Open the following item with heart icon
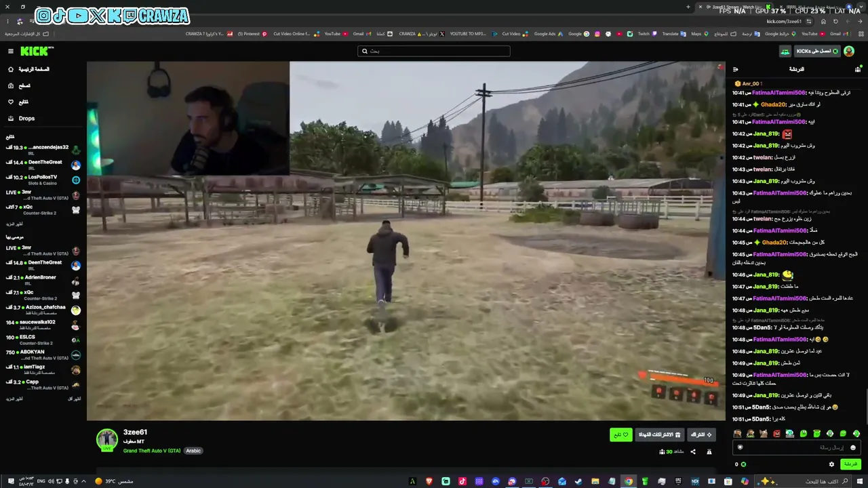Image resolution: width=868 pixels, height=488 pixels. point(18,102)
